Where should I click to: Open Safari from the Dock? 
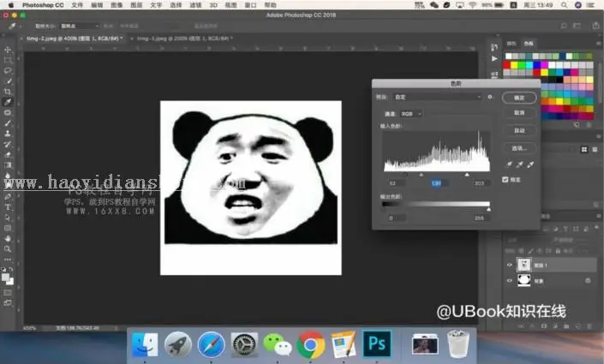(211, 344)
